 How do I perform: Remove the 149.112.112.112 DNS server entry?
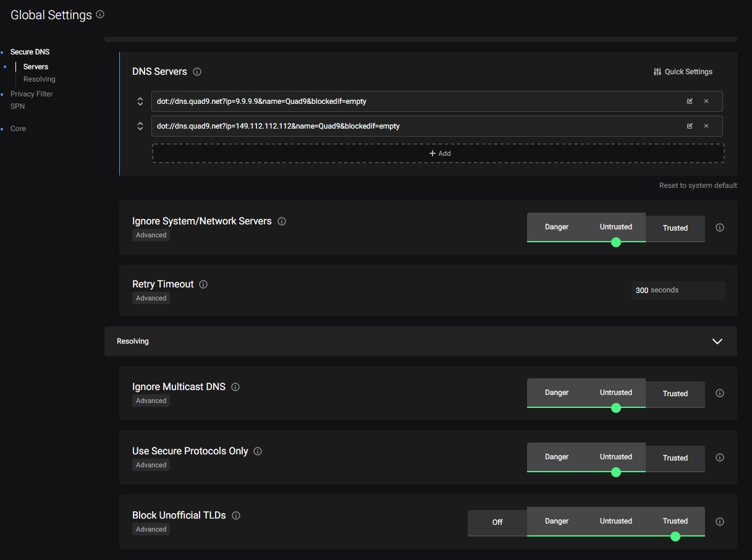[706, 126]
